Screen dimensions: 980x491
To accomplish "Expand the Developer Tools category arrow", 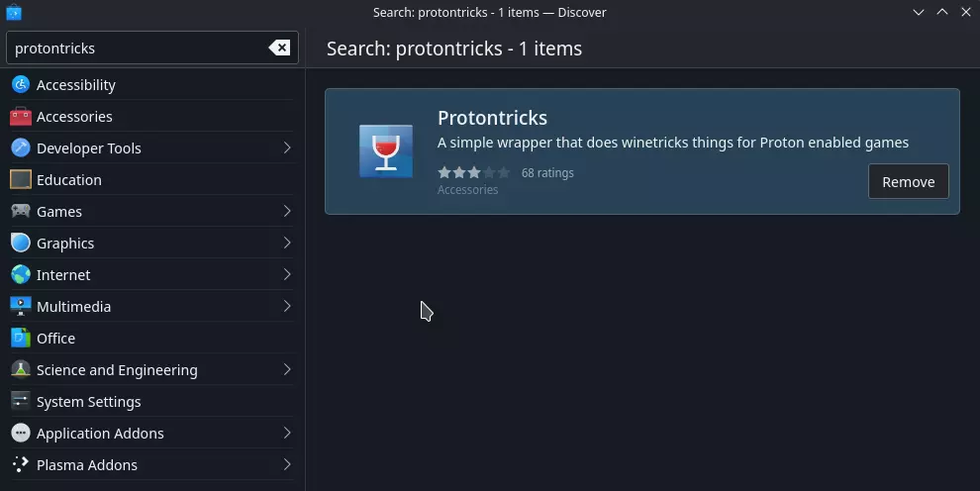I will tap(287, 148).
